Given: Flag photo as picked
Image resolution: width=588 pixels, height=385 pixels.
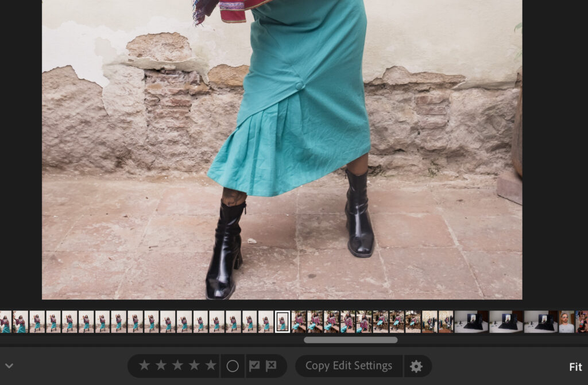Looking at the screenshot, I should pyautogui.click(x=254, y=366).
